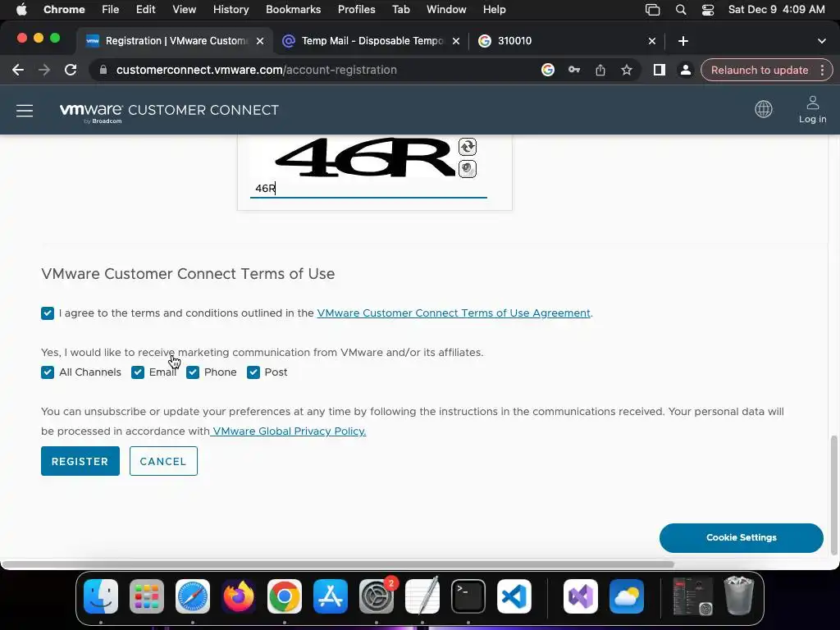Screen dimensions: 840x630
Task: Click the captcha text input field
Action: coord(368,189)
